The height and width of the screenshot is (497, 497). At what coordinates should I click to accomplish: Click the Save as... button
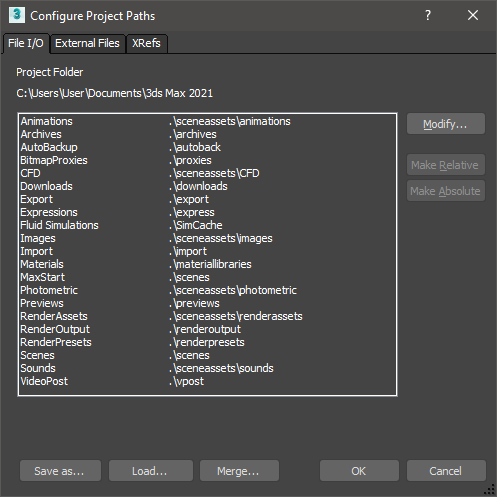[60, 471]
